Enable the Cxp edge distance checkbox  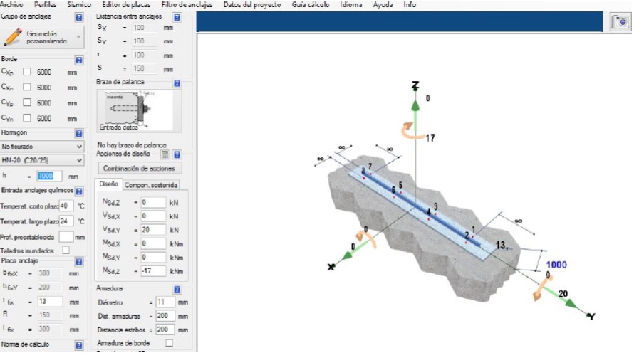click(27, 72)
